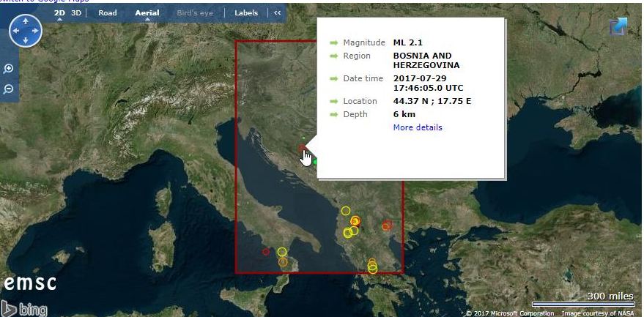Switch map to 3D mode

tap(75, 12)
